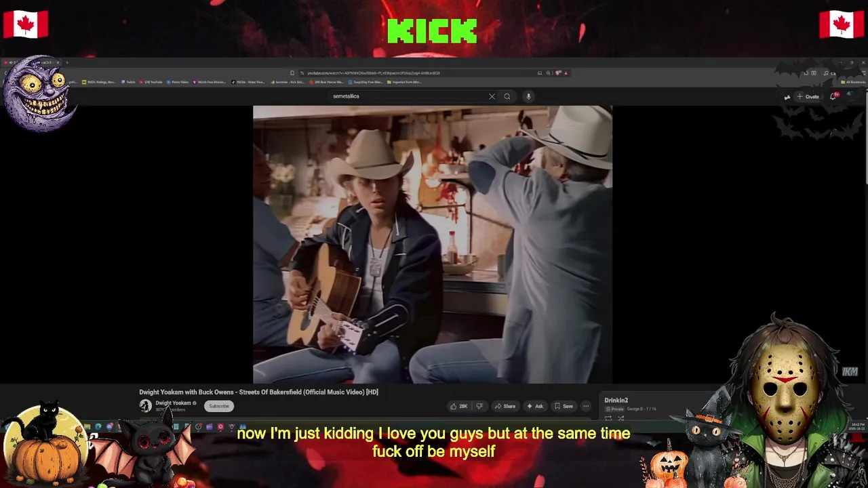This screenshot has height=488, width=868.
Task: Open the Soap2Day Free Movies bookmark
Action: [366, 82]
